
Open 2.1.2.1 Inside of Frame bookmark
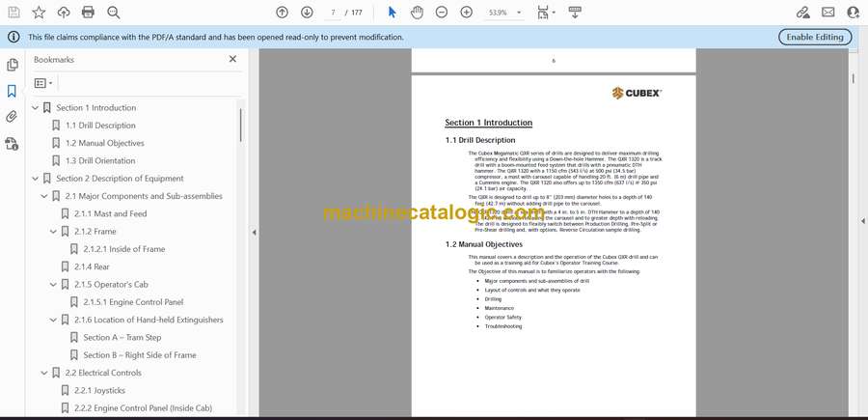click(124, 249)
